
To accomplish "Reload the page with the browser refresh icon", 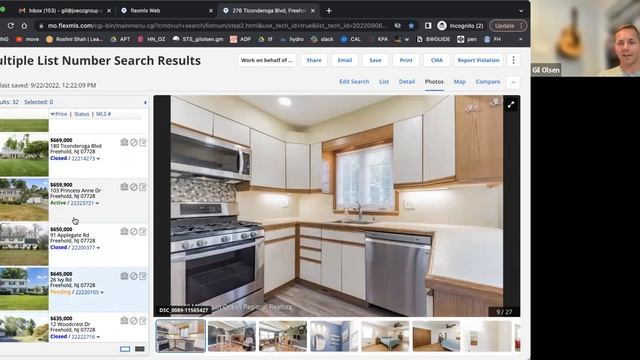I will point(11,26).
